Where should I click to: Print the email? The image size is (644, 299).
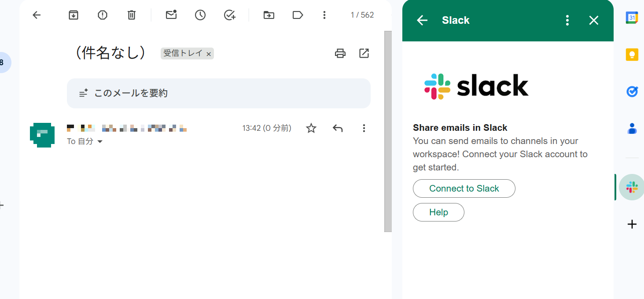click(340, 53)
